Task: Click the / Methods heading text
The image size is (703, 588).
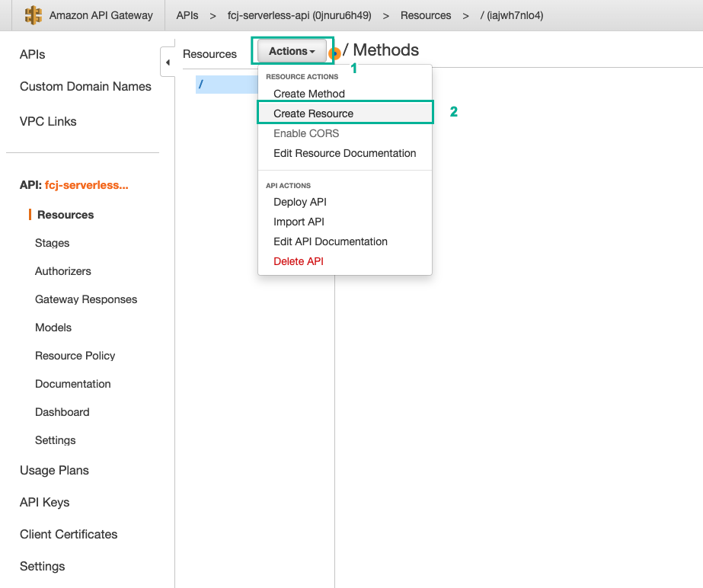Action: click(x=381, y=50)
